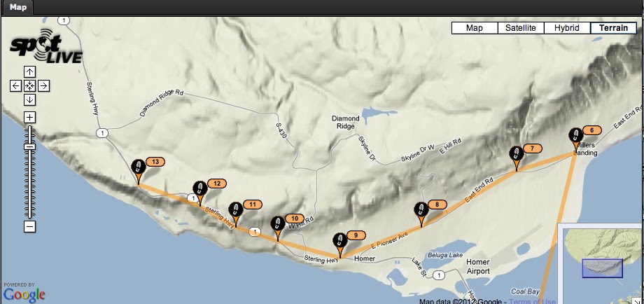644x304 pixels.
Task: Click the zoom slider handle
Action: point(29,146)
